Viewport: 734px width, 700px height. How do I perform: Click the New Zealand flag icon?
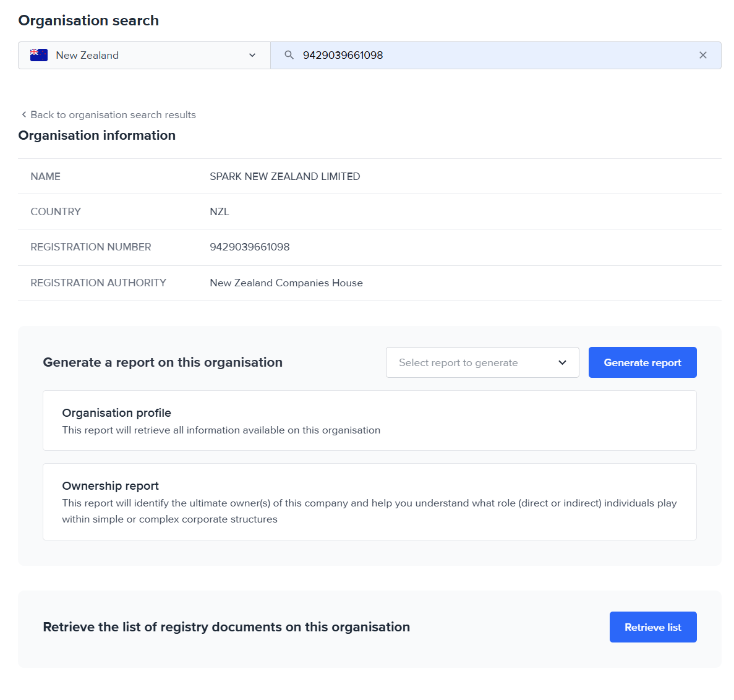click(x=39, y=55)
